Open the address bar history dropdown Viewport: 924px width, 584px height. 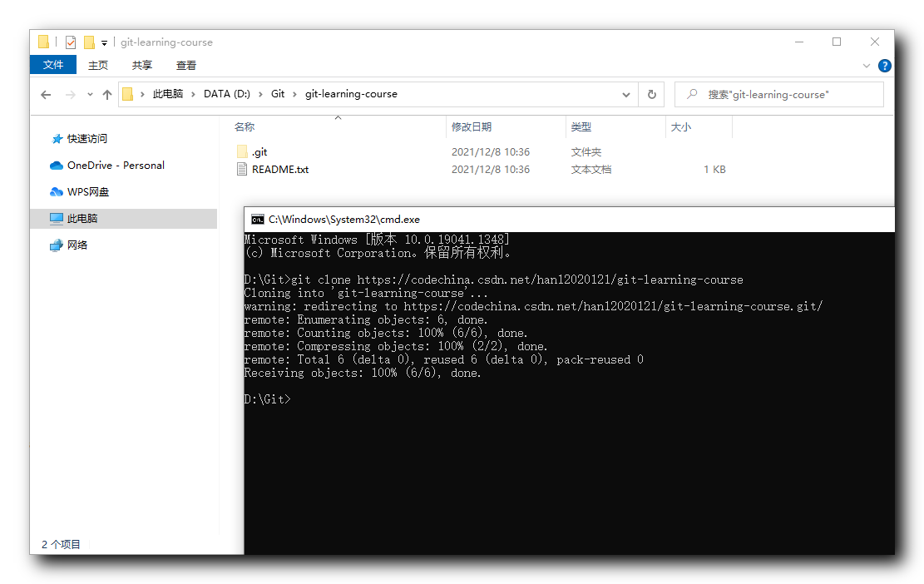click(x=625, y=94)
